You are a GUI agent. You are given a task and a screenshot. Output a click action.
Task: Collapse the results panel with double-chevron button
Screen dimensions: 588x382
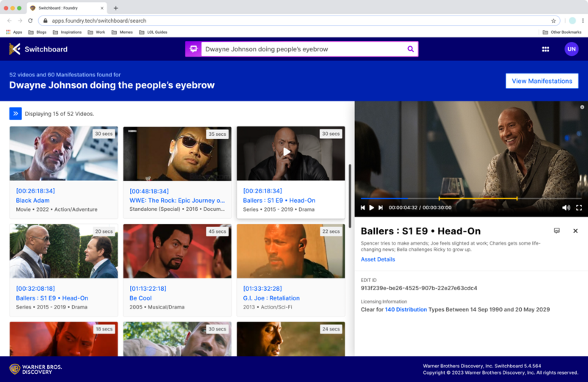click(15, 114)
